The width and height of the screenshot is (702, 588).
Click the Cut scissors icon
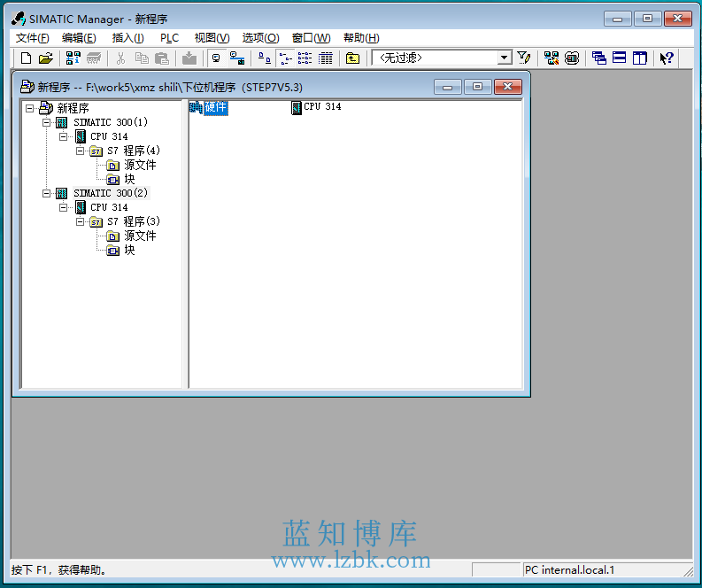point(120,58)
